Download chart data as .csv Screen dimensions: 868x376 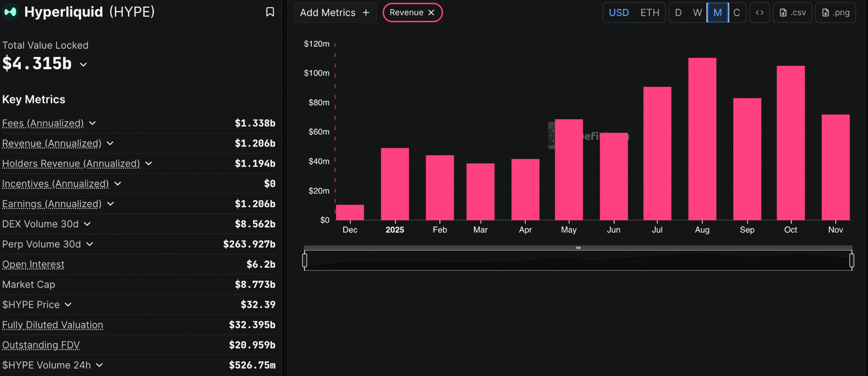pyautogui.click(x=793, y=13)
